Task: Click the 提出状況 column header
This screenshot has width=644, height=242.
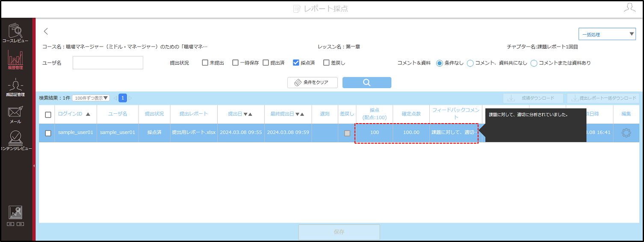Action: coord(154,114)
